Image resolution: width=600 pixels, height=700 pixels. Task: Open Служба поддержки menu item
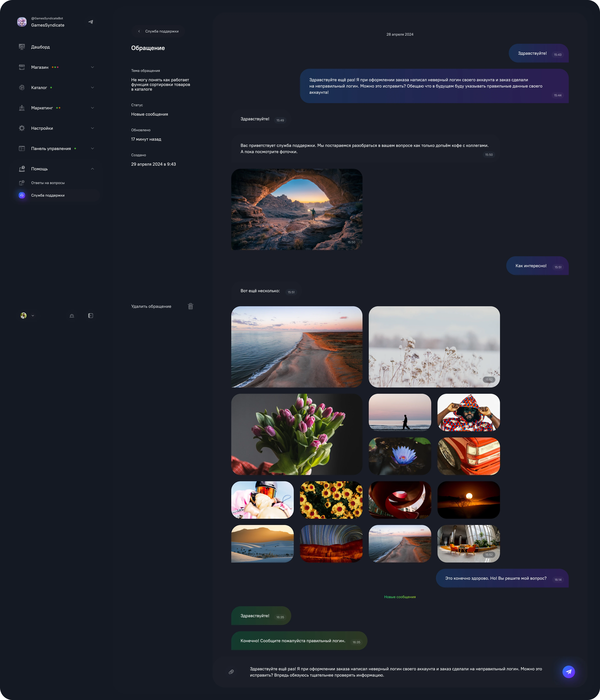pyautogui.click(x=48, y=195)
